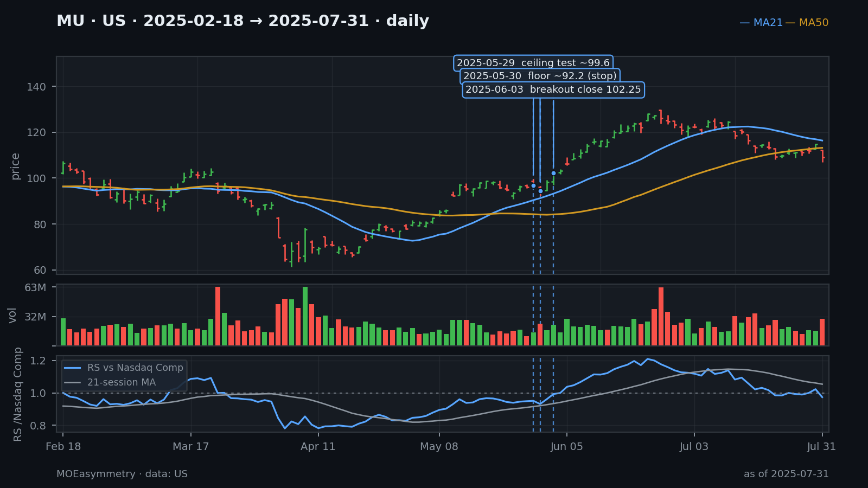This screenshot has width=868, height=488.
Task: Click the Jul 03 date axis label
Action: pyautogui.click(x=694, y=447)
